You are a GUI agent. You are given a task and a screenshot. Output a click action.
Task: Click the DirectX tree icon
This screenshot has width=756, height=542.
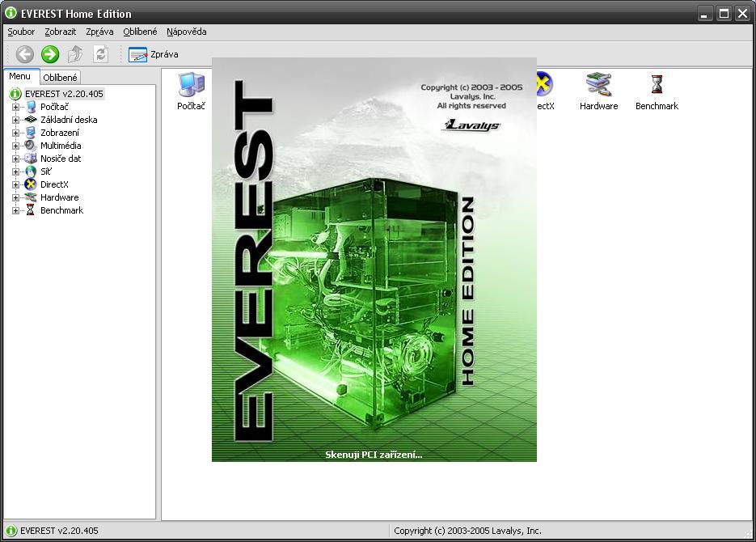point(31,184)
